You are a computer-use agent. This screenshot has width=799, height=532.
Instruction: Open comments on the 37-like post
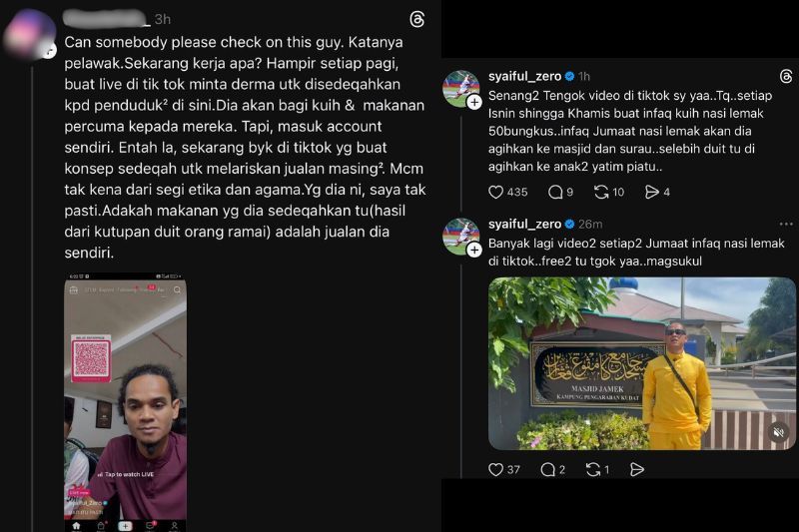(x=547, y=469)
